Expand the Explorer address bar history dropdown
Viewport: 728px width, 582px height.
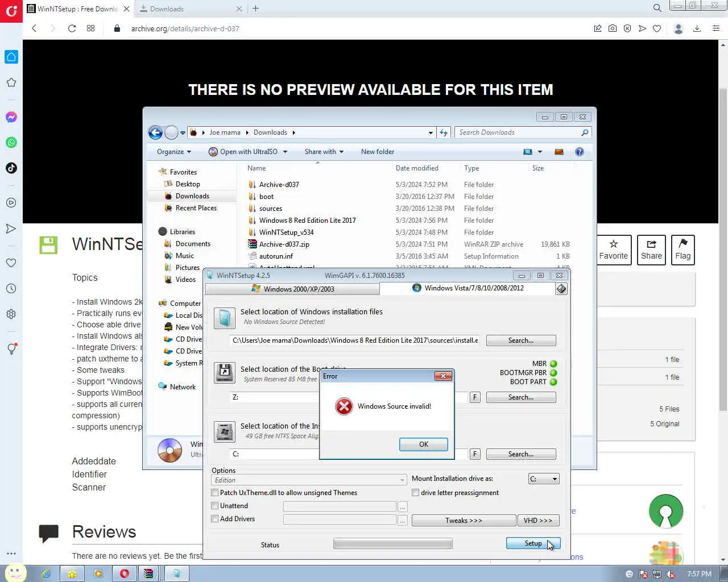click(x=431, y=132)
